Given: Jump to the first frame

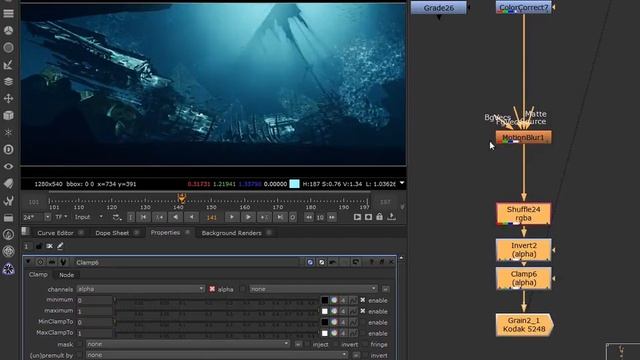Looking at the screenshot, I should pyautogui.click(x=143, y=217).
